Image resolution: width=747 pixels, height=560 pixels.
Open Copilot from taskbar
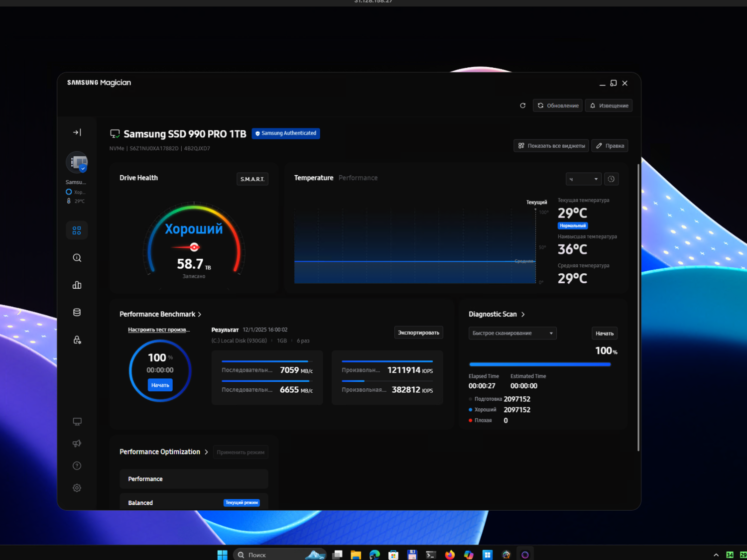[x=469, y=555]
